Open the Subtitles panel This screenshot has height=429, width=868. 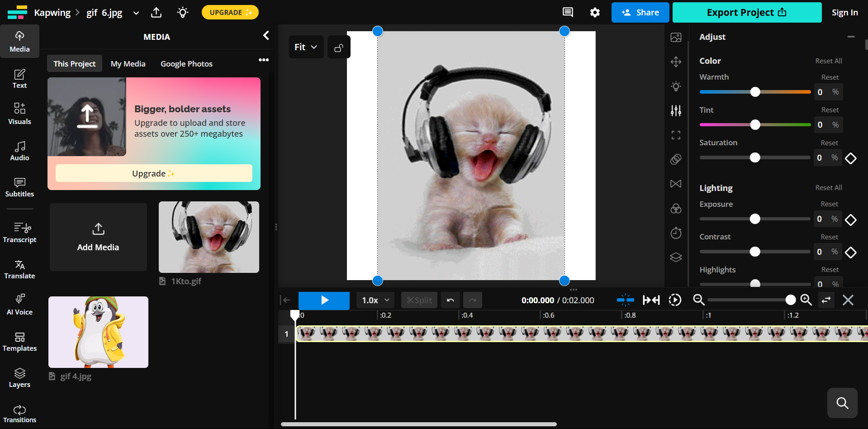(19, 186)
